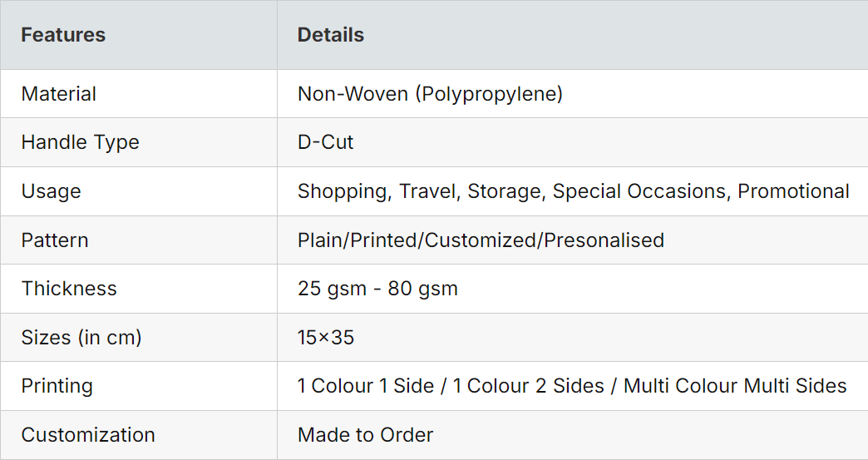This screenshot has width=868, height=460.
Task: Select the Thickness row label
Action: pos(69,289)
